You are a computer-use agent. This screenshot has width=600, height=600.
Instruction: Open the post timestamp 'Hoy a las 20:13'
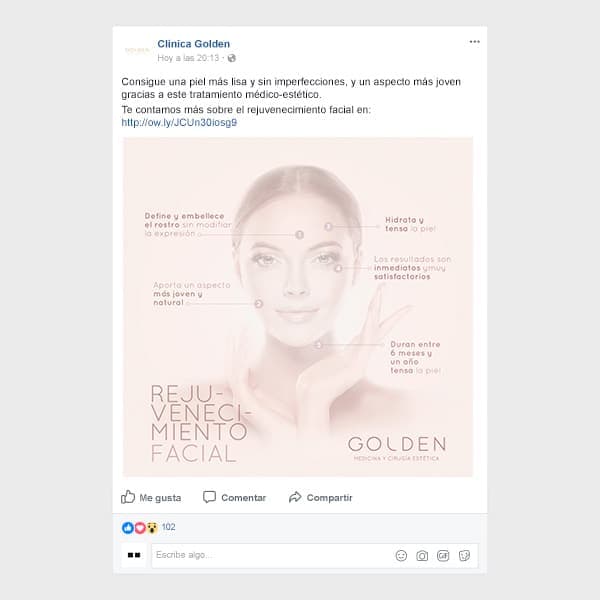[x=188, y=58]
